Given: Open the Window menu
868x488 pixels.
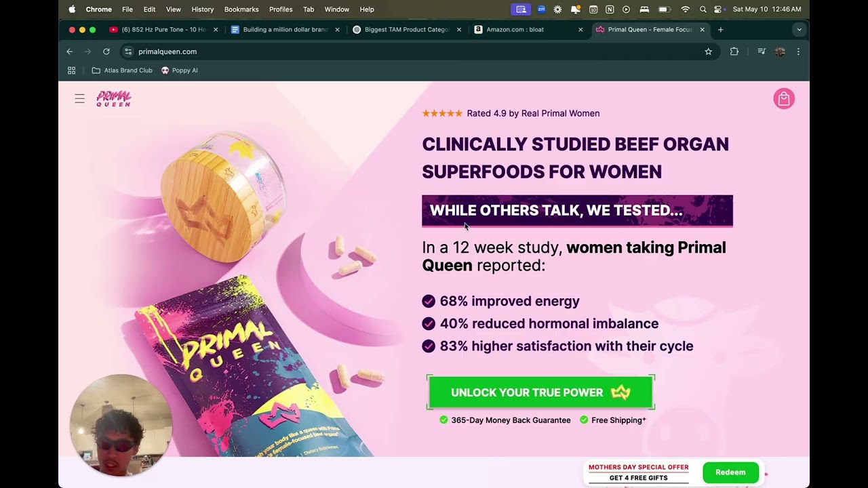Looking at the screenshot, I should (x=337, y=9).
